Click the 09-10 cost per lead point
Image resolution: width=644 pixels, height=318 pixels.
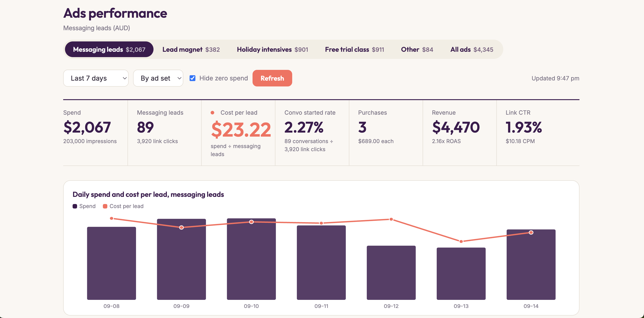tap(251, 222)
